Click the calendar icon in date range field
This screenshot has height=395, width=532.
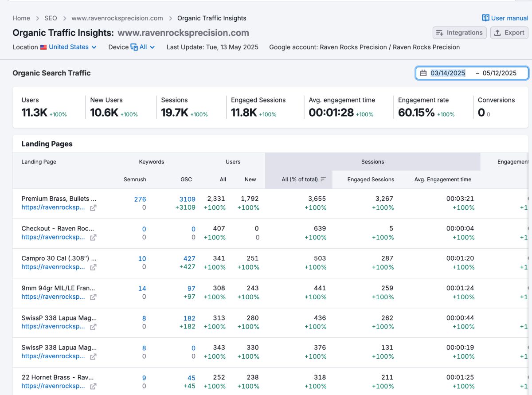pos(423,73)
